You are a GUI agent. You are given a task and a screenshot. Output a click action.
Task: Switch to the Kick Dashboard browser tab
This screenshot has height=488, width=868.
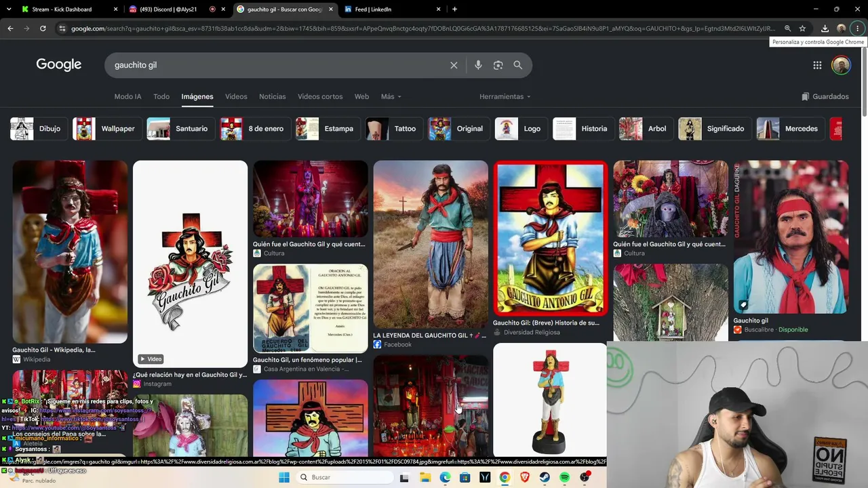68,9
